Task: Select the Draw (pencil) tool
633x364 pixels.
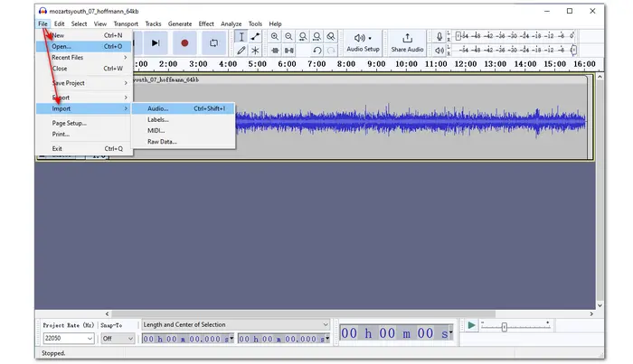Action: 241,51
